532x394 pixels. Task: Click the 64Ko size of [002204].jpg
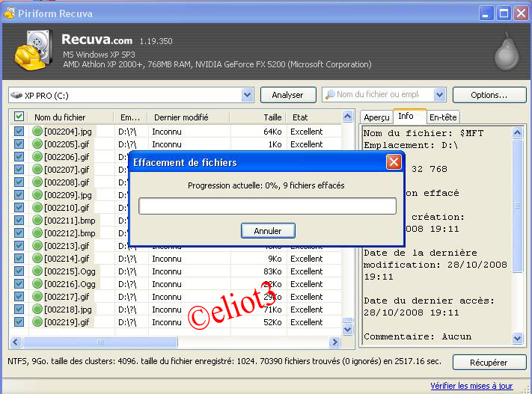pyautogui.click(x=272, y=132)
